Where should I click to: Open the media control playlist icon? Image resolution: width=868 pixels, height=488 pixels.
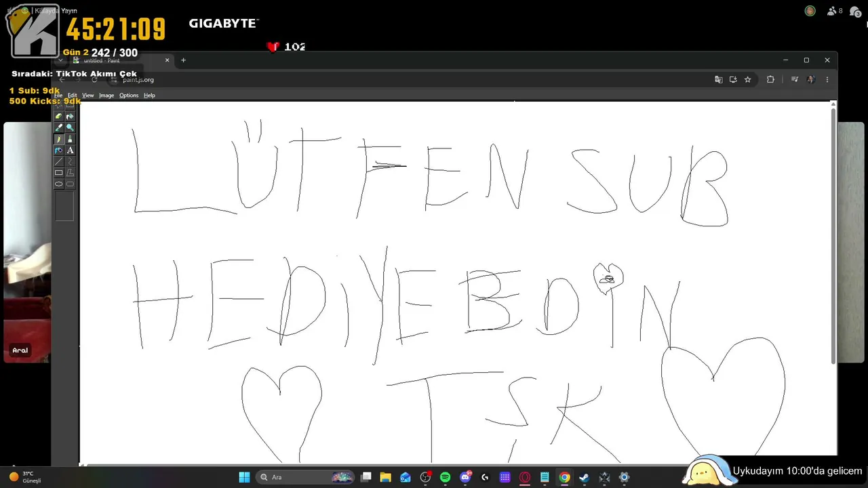(x=795, y=79)
